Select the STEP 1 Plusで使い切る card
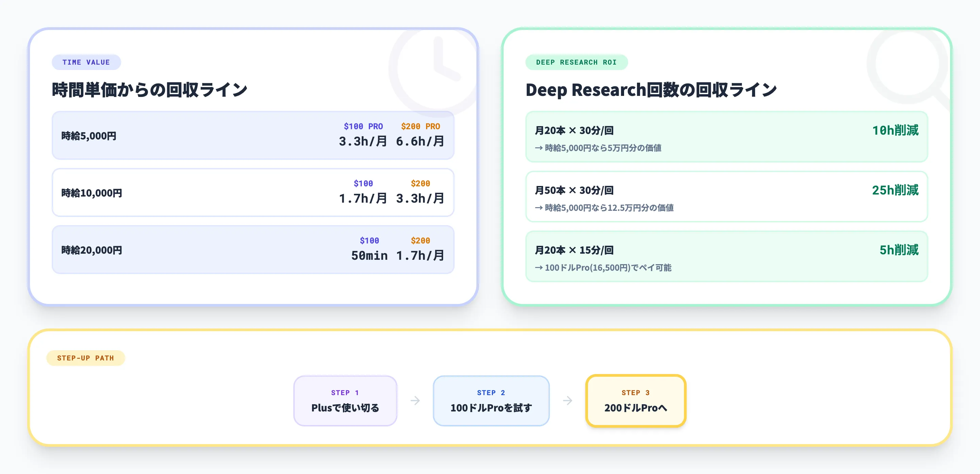980x474 pixels. tap(345, 401)
